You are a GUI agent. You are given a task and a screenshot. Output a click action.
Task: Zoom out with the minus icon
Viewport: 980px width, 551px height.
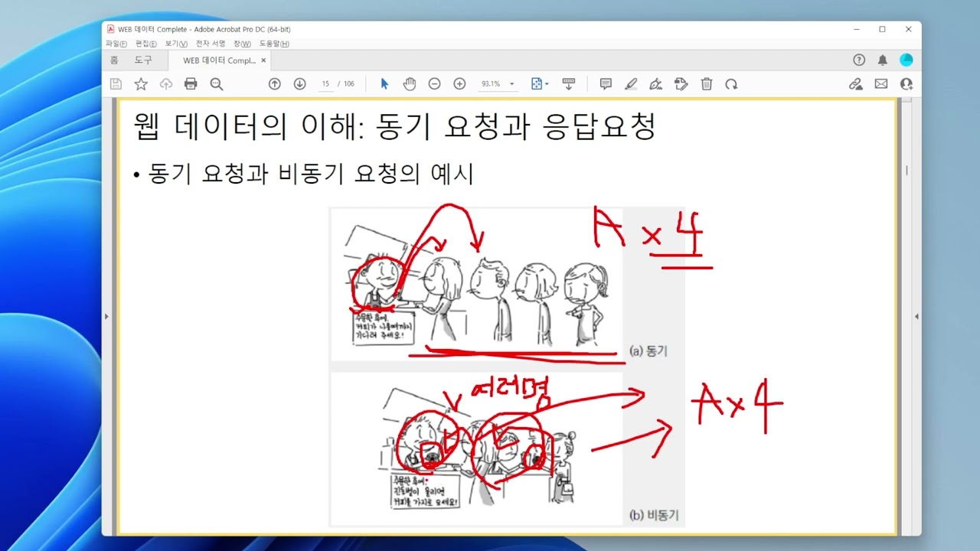434,83
